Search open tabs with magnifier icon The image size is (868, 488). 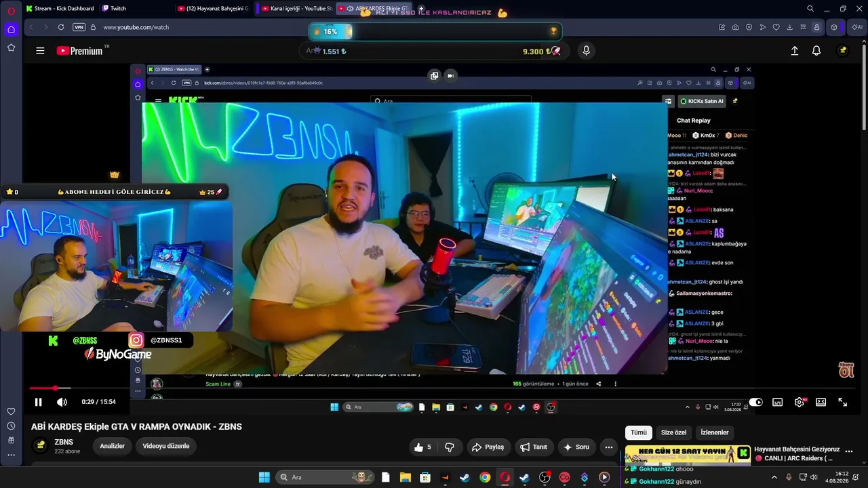pyautogui.click(x=810, y=9)
